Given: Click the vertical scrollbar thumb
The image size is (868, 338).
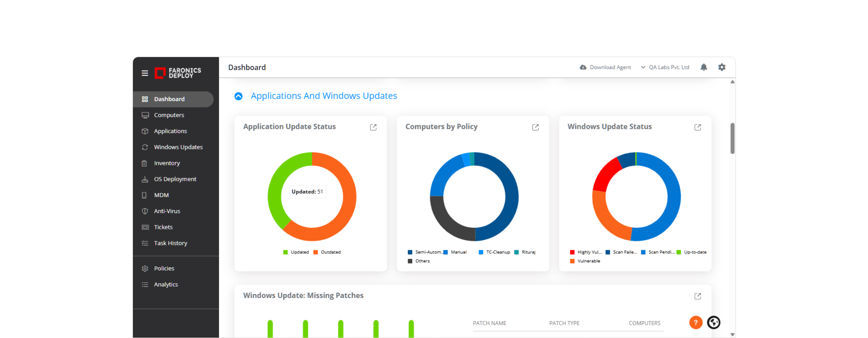Looking at the screenshot, I should coord(732,139).
